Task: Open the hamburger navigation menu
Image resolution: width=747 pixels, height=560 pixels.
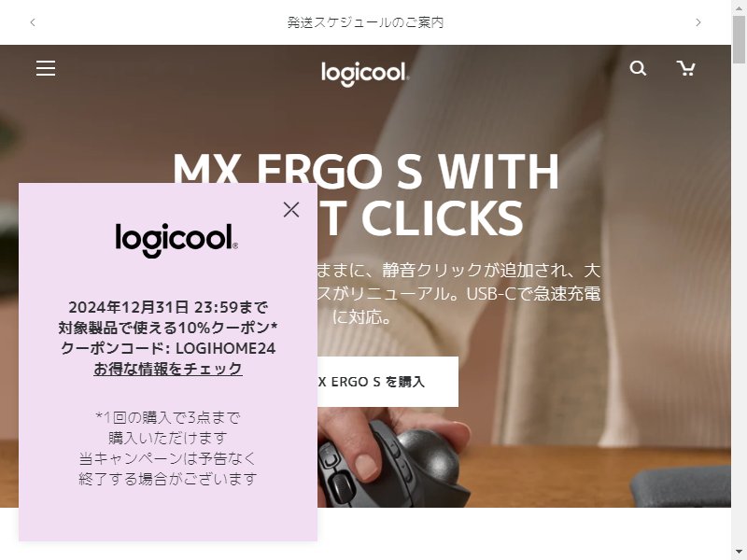Action: (46, 68)
